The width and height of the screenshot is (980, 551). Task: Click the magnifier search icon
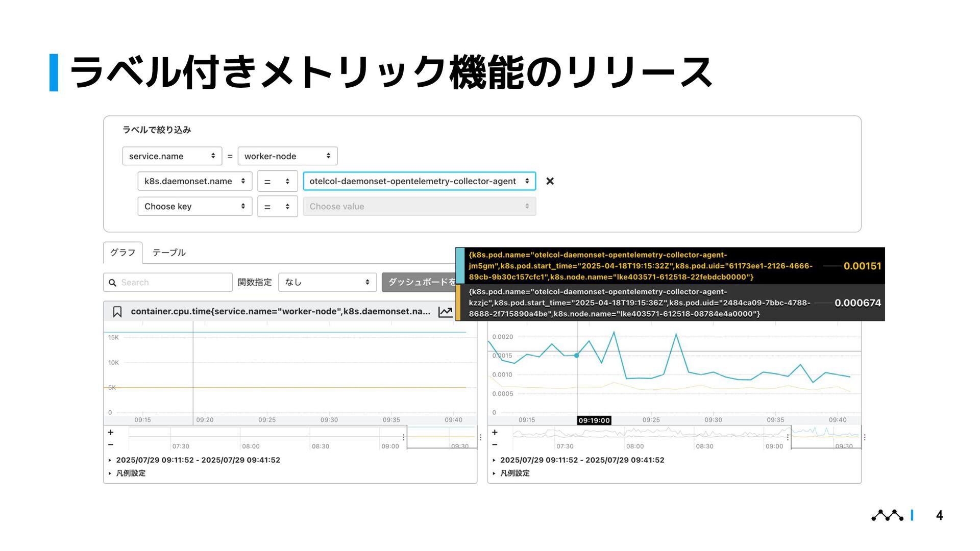pyautogui.click(x=112, y=283)
